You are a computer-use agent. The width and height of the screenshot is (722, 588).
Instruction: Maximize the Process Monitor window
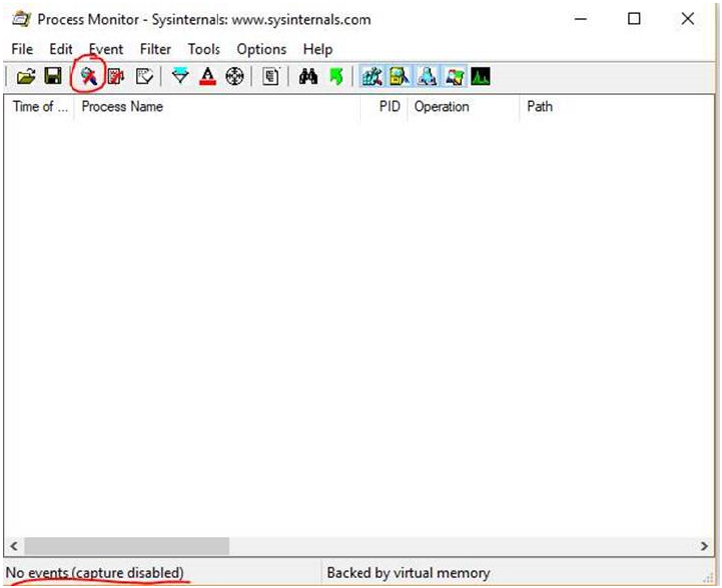[x=634, y=19]
